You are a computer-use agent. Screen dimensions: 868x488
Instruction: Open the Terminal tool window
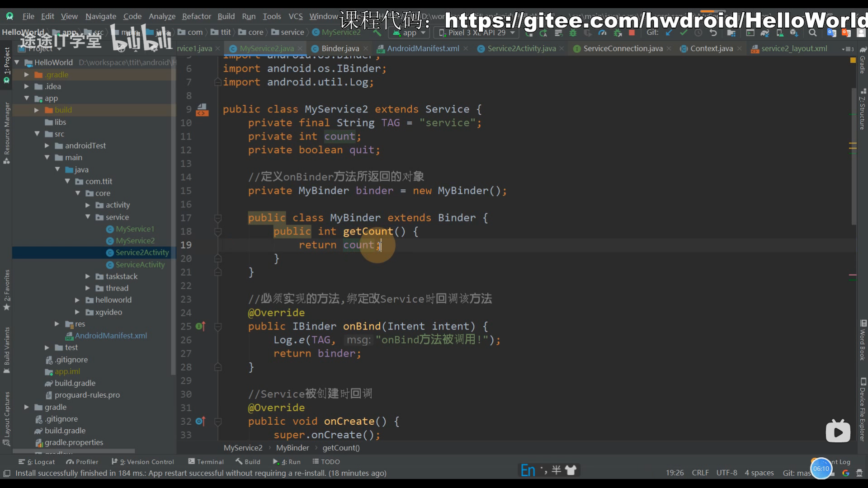click(x=206, y=462)
